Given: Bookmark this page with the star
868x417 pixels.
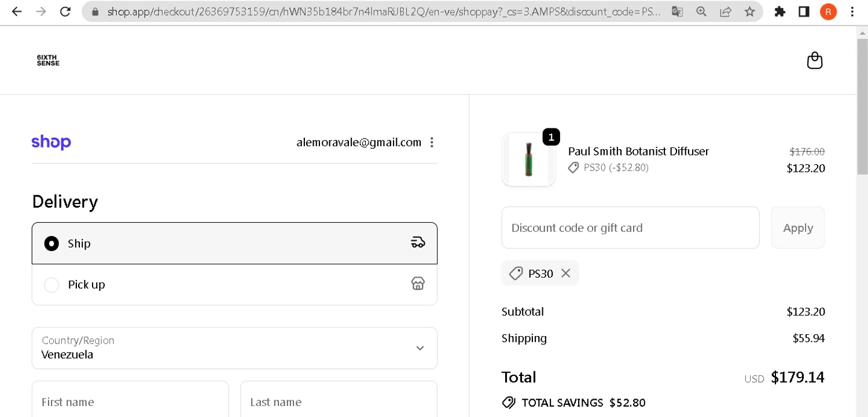Looking at the screenshot, I should click(x=750, y=12).
